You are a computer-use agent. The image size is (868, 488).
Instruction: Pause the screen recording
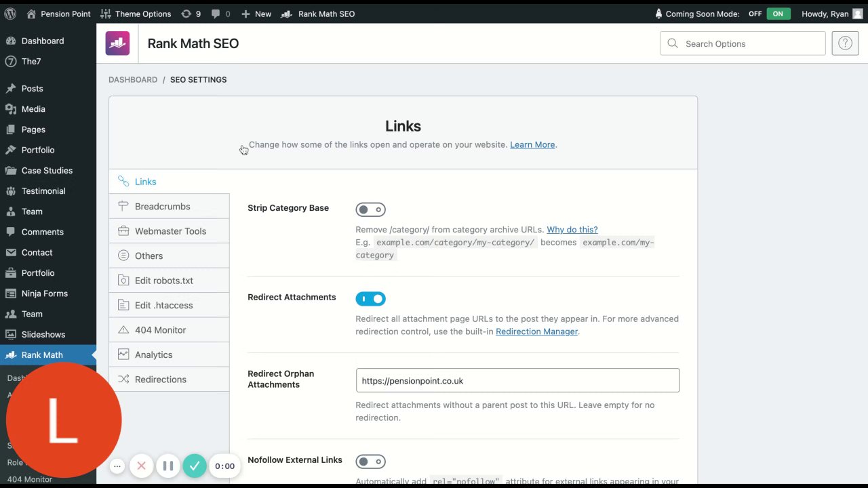pyautogui.click(x=168, y=466)
